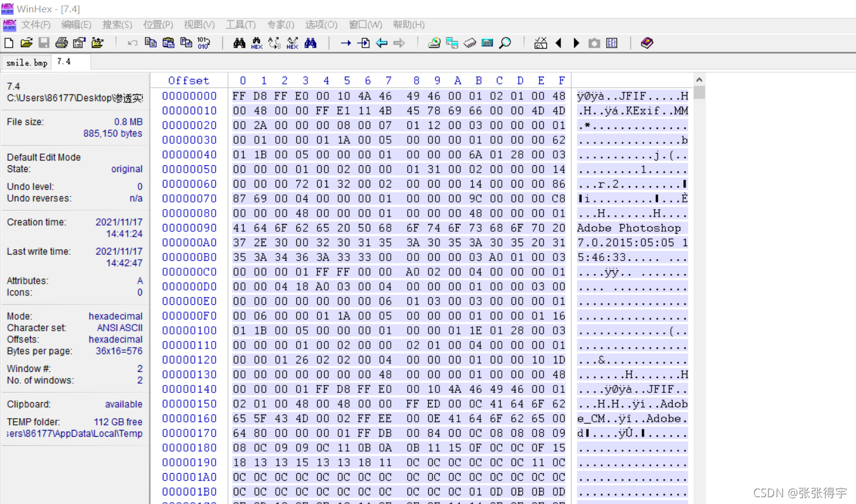Open the 文件(F) menu
Image resolution: width=856 pixels, height=504 pixels.
[x=36, y=25]
